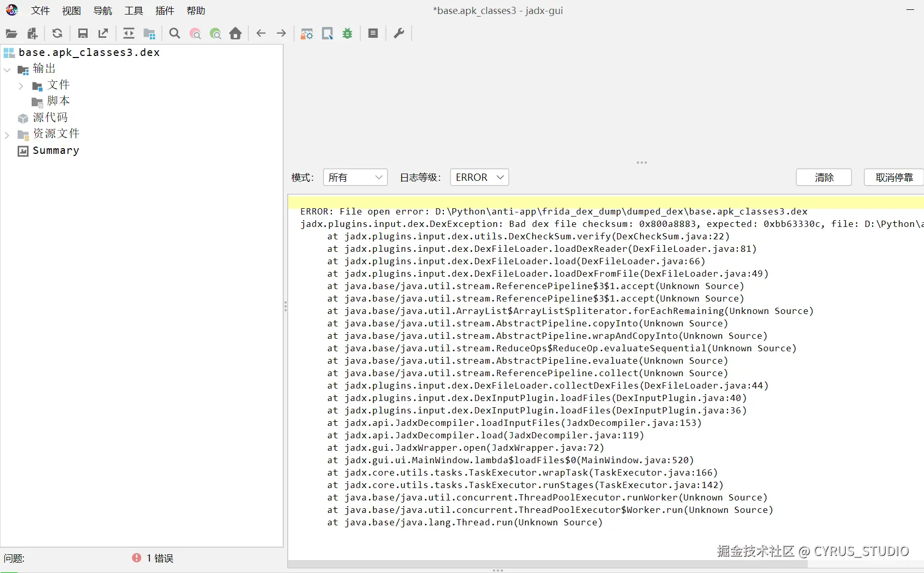Viewport: 924px width, 573px height.
Task: Open class search with the pink magnifier icon
Action: coord(195,34)
